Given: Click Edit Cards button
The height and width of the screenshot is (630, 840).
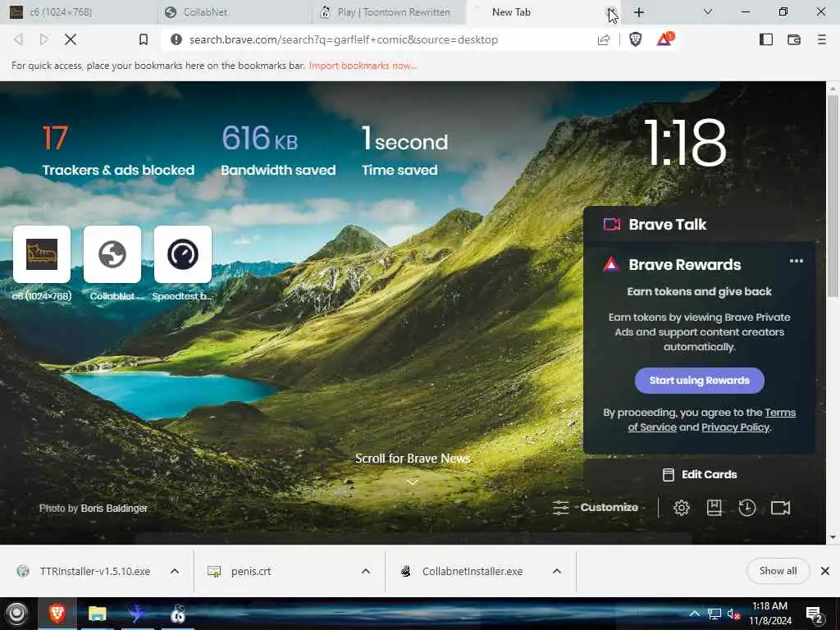Looking at the screenshot, I should (x=700, y=475).
